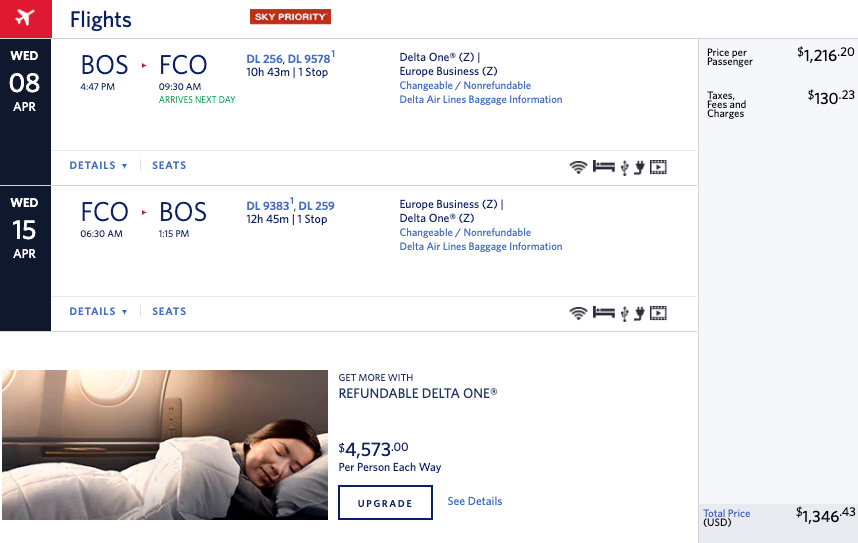Open Seats for the April 15 return flight
The width and height of the screenshot is (858, 543).
[x=169, y=312]
